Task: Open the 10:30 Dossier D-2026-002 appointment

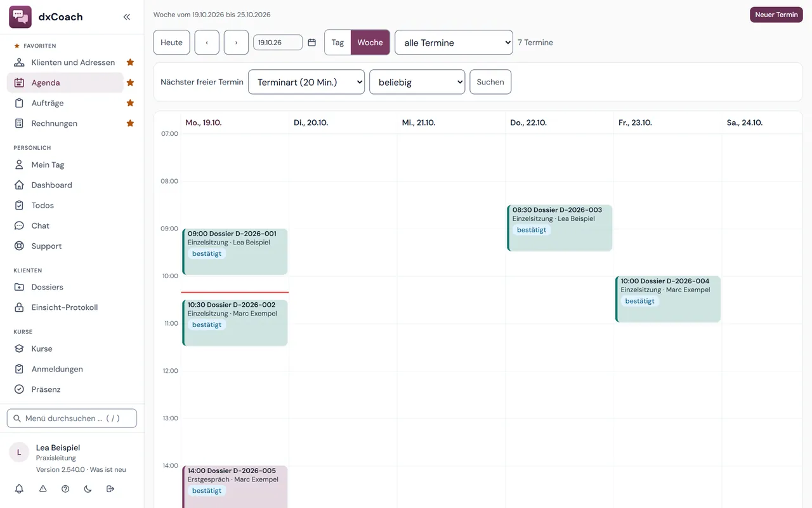Action: coord(235,323)
